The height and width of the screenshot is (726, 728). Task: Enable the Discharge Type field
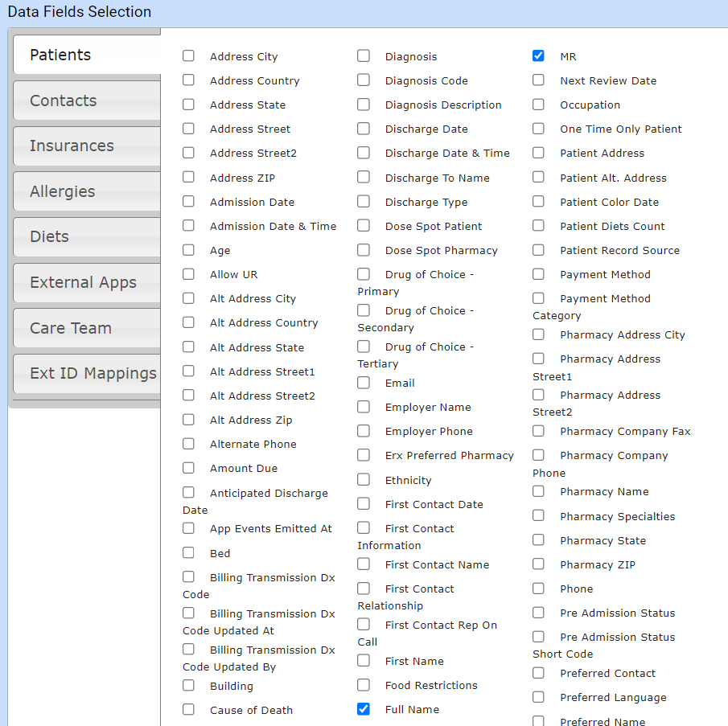pyautogui.click(x=364, y=201)
